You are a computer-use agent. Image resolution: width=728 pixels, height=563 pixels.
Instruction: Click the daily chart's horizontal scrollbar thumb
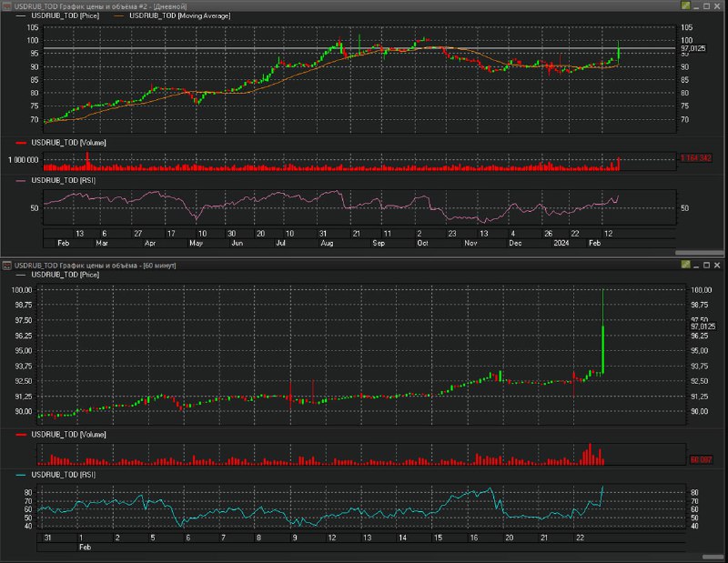(699, 253)
